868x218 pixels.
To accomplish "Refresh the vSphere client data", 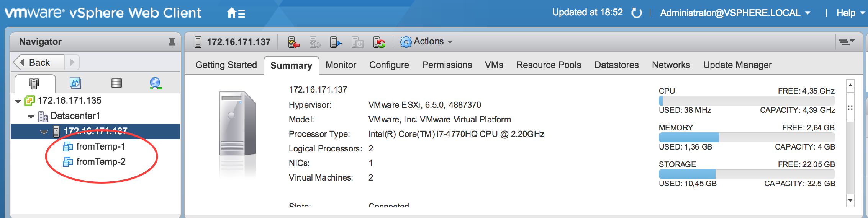I will click(637, 13).
